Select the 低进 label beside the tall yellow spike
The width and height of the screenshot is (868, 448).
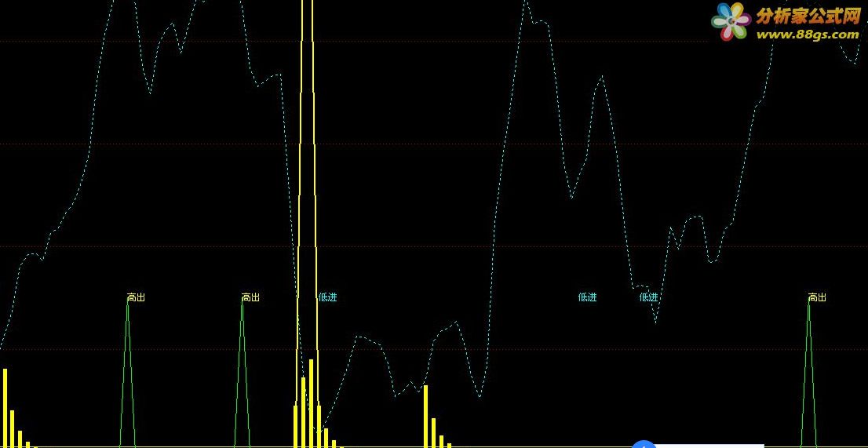pos(328,297)
